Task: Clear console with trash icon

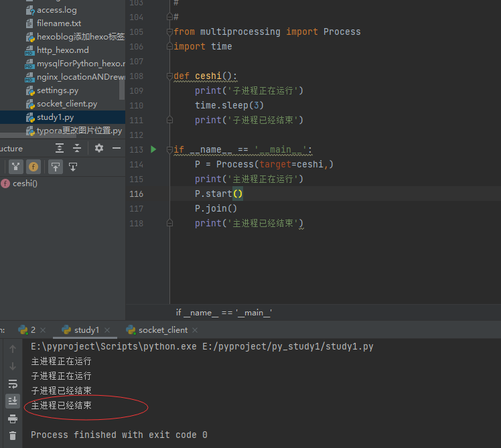Action: coord(13,435)
